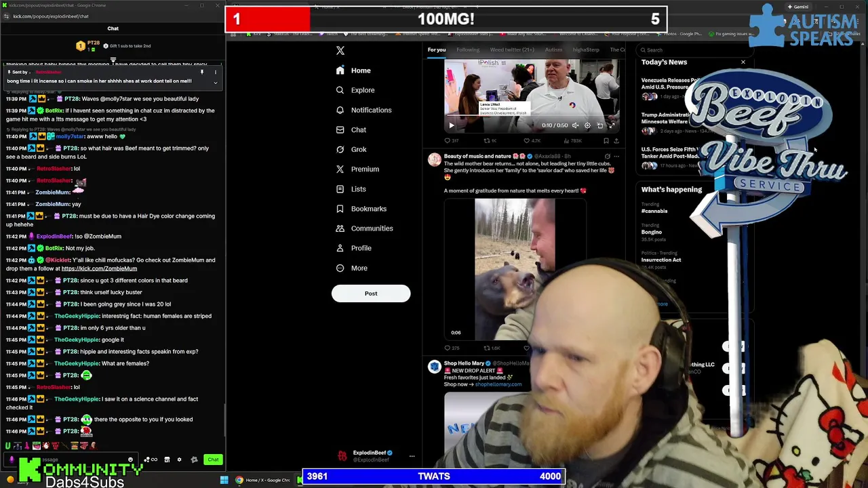Play the iPolish video
The width and height of the screenshot is (868, 488).
(x=451, y=125)
